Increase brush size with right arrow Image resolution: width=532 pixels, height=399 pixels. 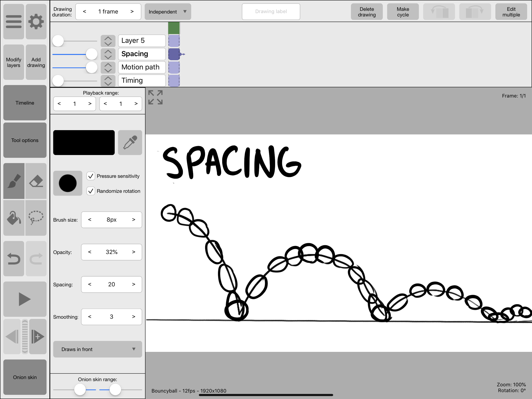click(x=133, y=220)
